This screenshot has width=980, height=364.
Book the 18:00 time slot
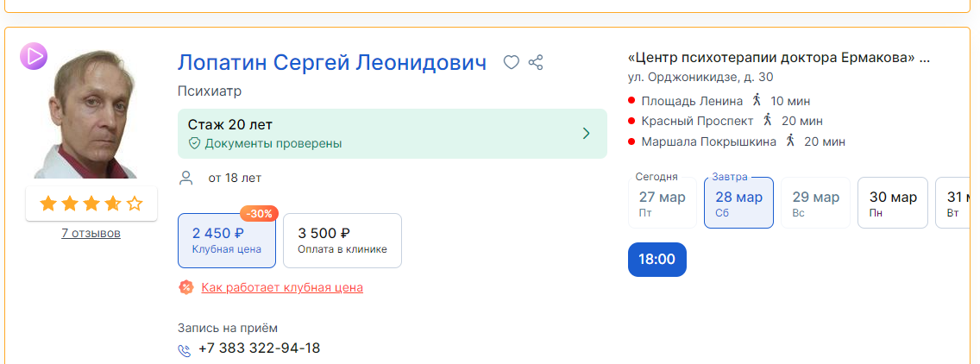(657, 259)
